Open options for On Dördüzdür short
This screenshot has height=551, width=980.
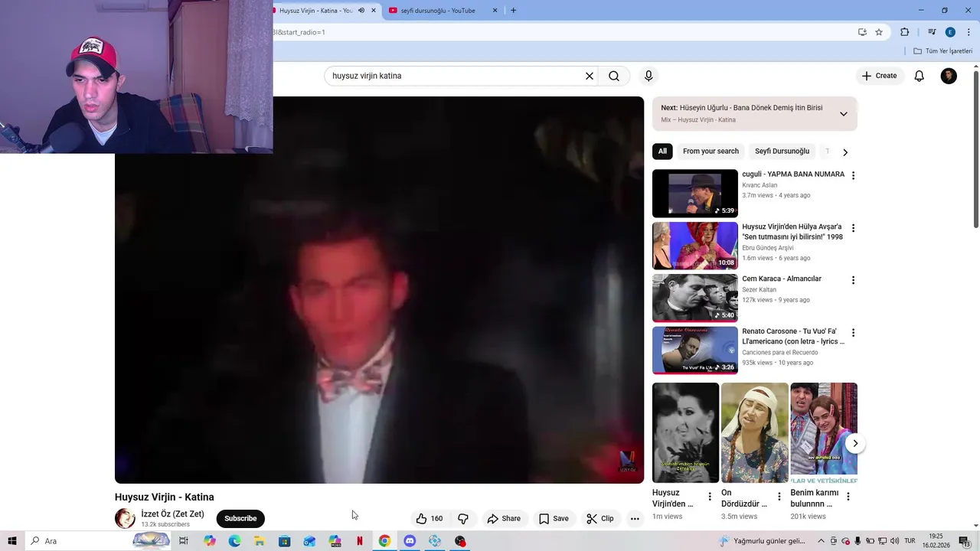(779, 497)
